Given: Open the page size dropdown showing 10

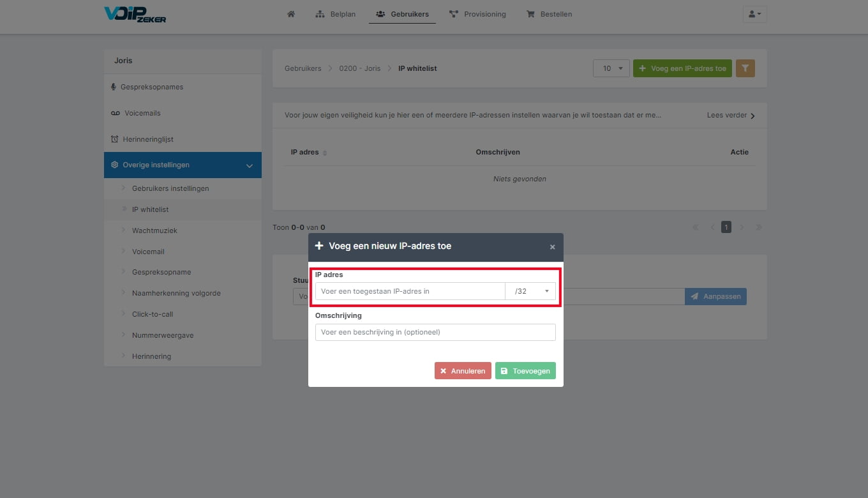Looking at the screenshot, I should 611,68.
